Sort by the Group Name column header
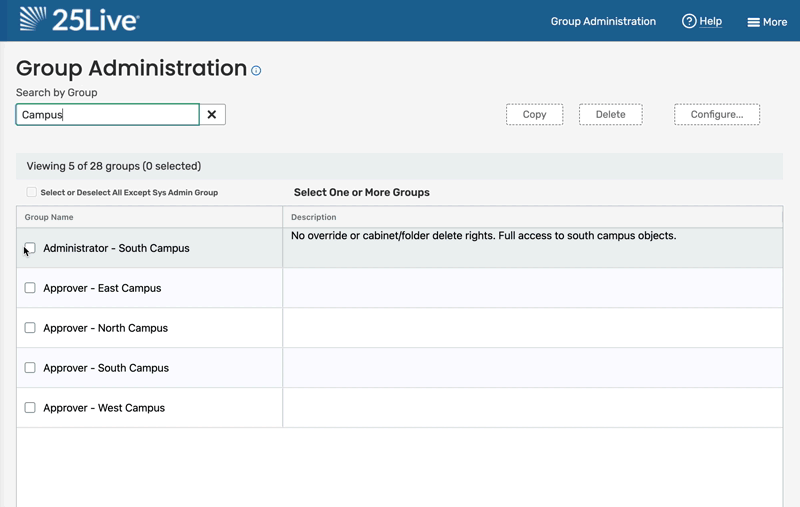The height and width of the screenshot is (507, 800). click(x=49, y=217)
